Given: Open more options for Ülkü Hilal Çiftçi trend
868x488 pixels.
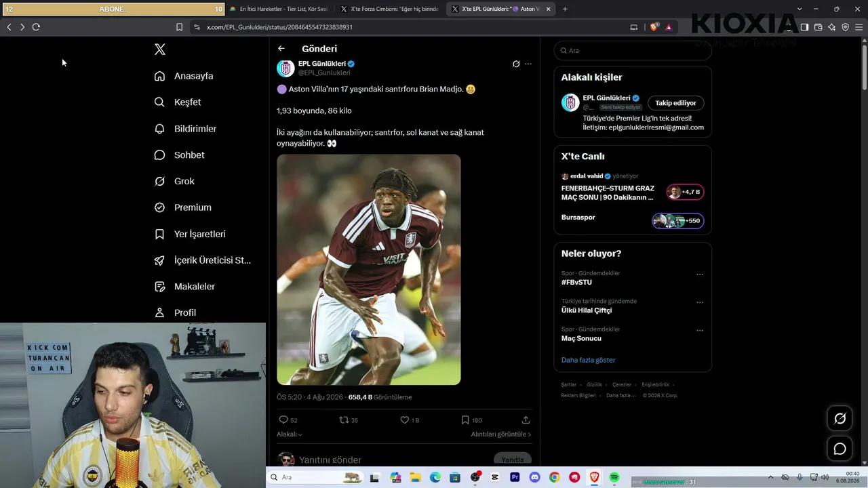Looking at the screenshot, I should click(700, 302).
